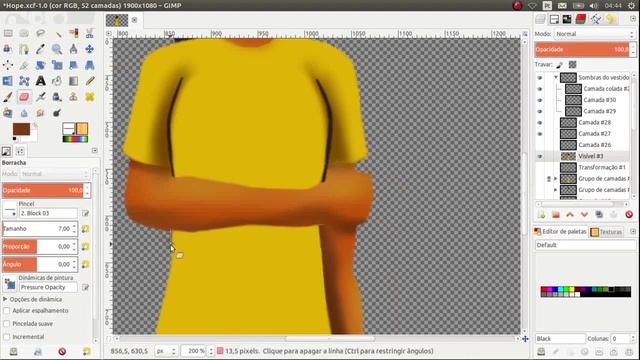Screen dimensions: 640x360
Task: Open the px unit dropdown in status bar
Action: tap(166, 351)
